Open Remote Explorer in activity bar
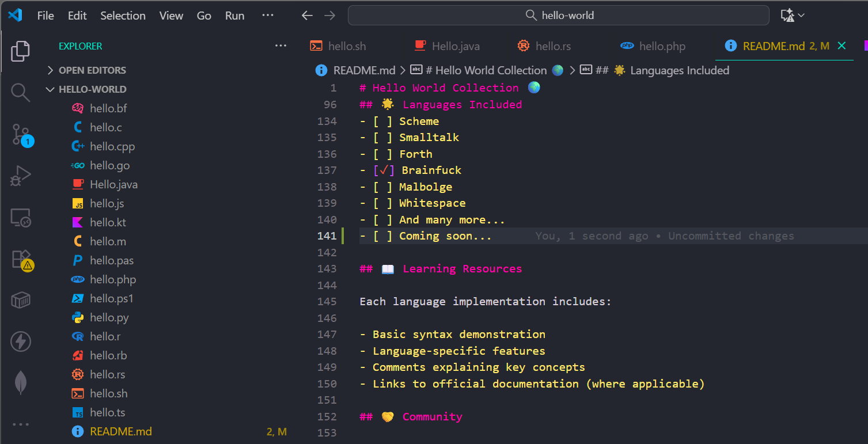The width and height of the screenshot is (868, 444). click(x=21, y=218)
